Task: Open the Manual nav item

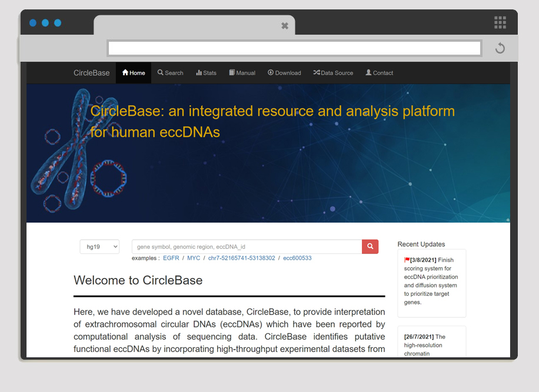Action: (x=242, y=73)
